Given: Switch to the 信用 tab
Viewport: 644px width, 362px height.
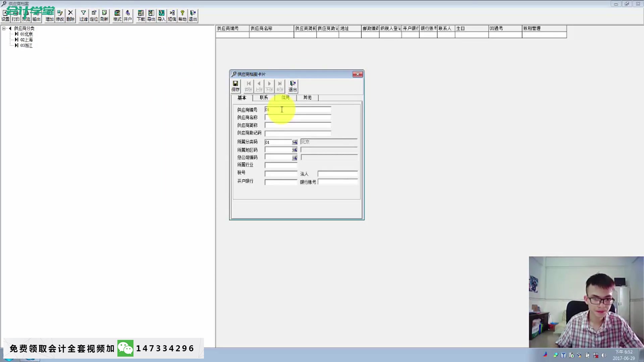Looking at the screenshot, I should tap(285, 98).
